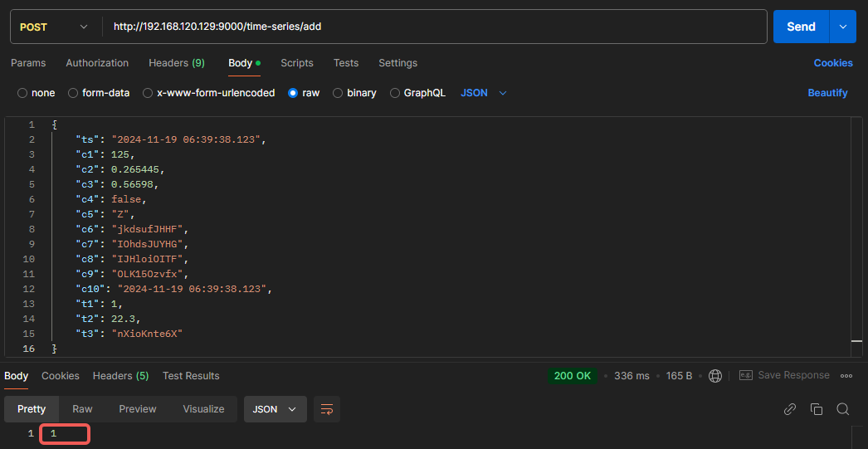Expand the Send button dropdown arrow
The image size is (868, 449).
(843, 27)
